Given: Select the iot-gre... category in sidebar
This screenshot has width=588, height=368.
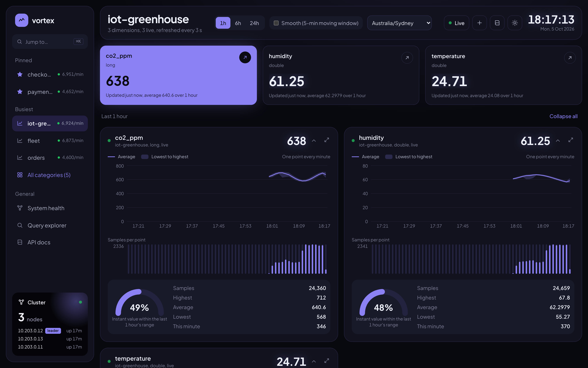Looking at the screenshot, I should (x=50, y=123).
